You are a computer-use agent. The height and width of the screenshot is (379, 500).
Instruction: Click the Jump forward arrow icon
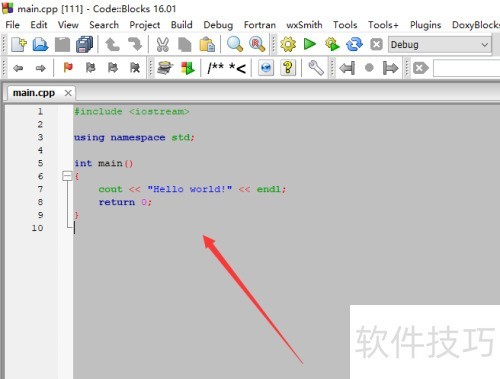(40, 68)
